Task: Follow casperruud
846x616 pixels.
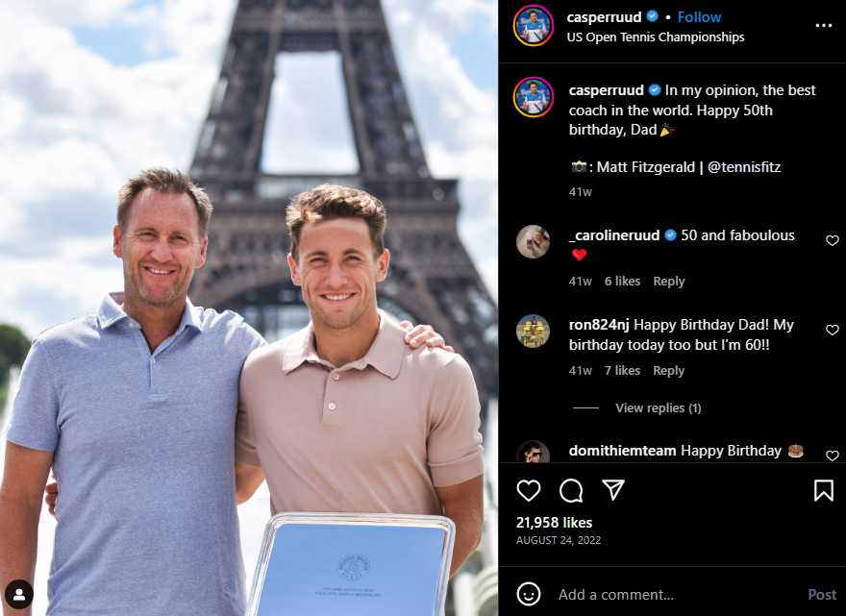Action: (699, 17)
